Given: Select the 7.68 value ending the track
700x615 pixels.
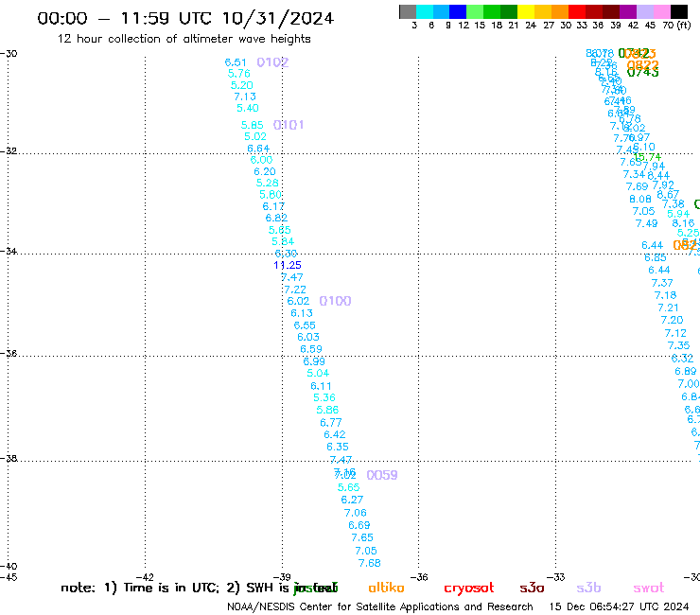Looking at the screenshot, I should coord(370,563).
